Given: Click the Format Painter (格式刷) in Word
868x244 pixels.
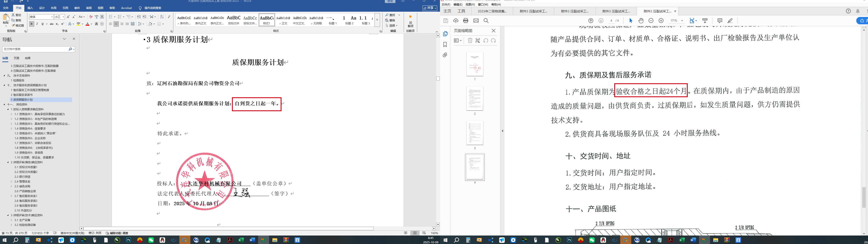Looking at the screenshot, I should pyautogui.click(x=17, y=26).
